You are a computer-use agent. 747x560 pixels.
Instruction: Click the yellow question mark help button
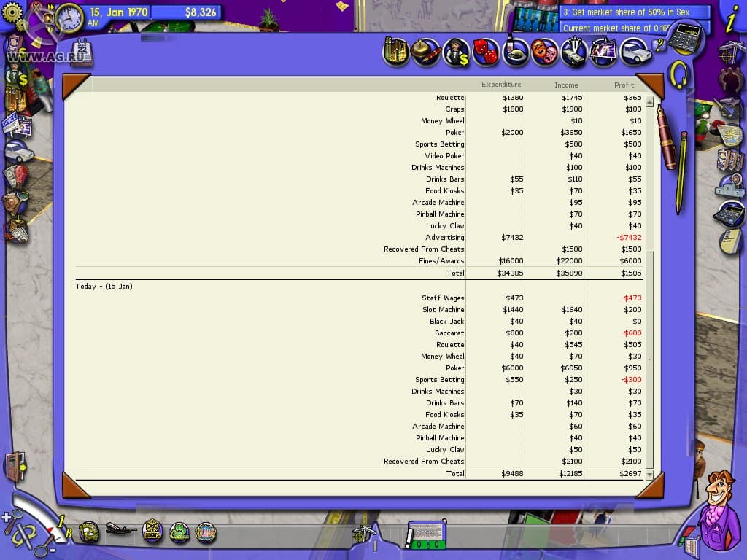coord(660,45)
